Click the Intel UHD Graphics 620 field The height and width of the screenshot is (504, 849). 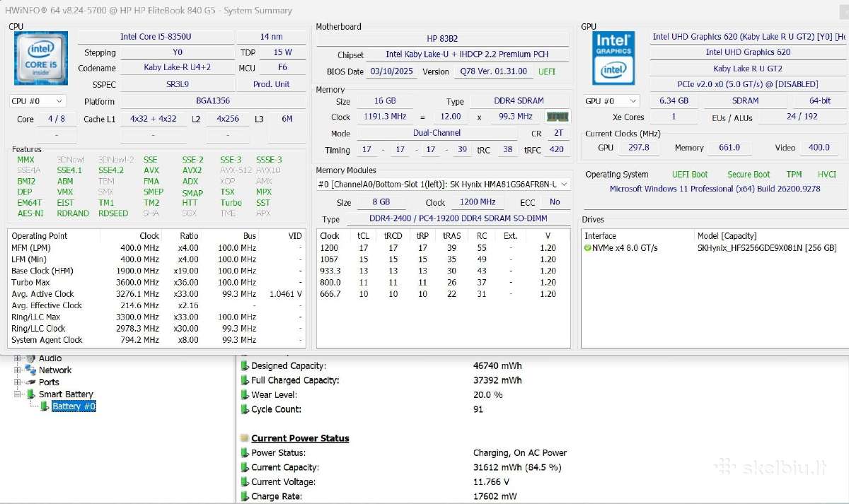(748, 52)
